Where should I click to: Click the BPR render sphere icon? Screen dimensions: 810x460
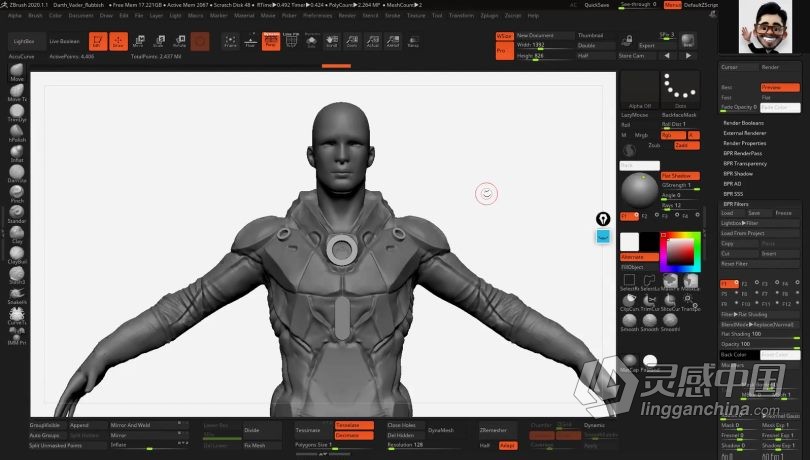coord(688,41)
